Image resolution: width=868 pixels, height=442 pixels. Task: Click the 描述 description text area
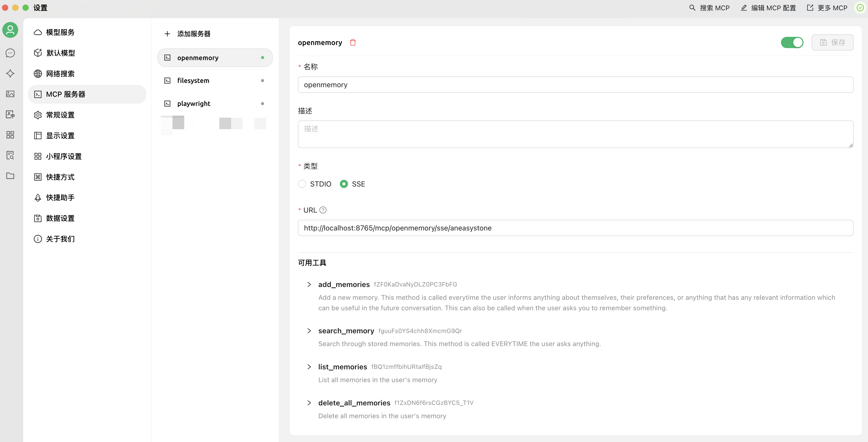[576, 134]
